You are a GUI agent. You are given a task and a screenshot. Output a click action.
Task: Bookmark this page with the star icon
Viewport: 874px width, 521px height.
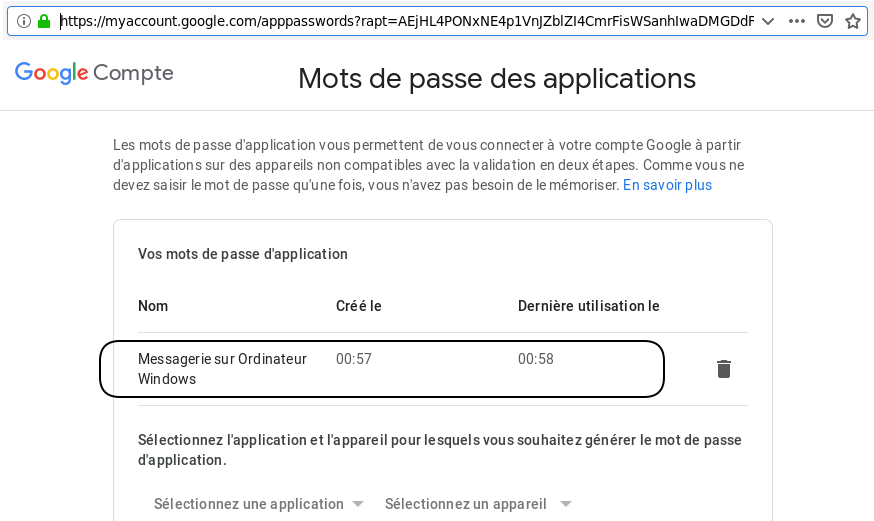pyautogui.click(x=853, y=21)
